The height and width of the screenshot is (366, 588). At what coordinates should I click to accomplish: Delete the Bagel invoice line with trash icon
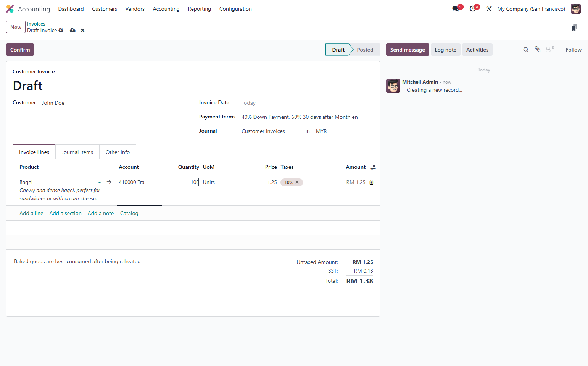pos(371,182)
